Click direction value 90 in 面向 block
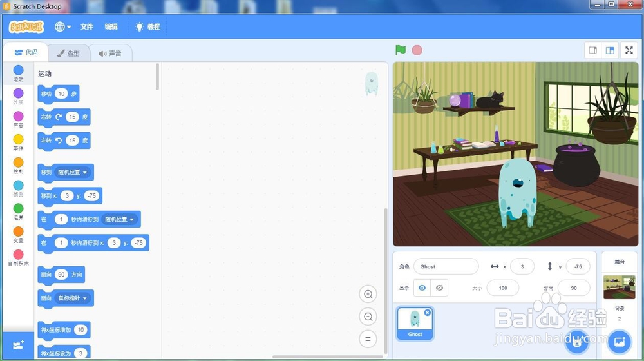This screenshot has width=644, height=361. [61, 275]
